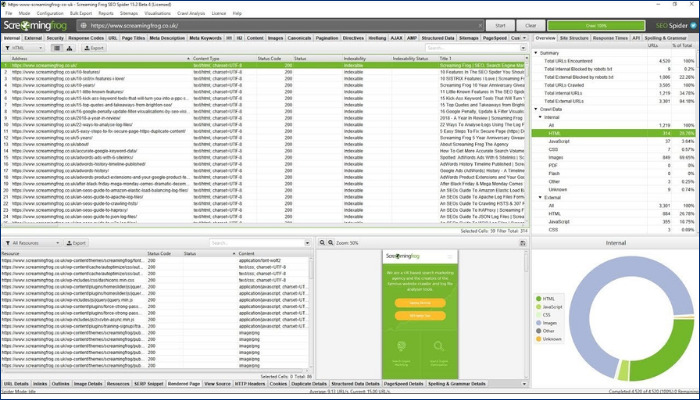Select JavaScript row in Internal tree

(x=614, y=141)
